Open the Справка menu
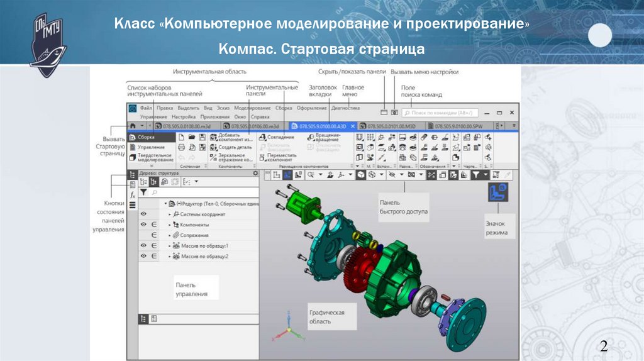 [x=260, y=117]
